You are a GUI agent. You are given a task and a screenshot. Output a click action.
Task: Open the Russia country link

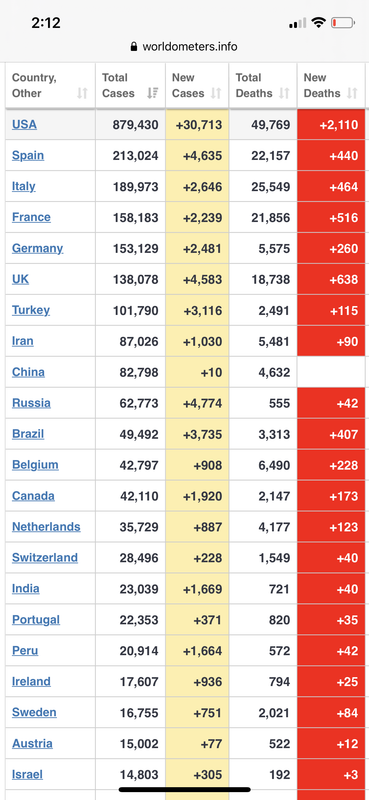click(x=32, y=403)
